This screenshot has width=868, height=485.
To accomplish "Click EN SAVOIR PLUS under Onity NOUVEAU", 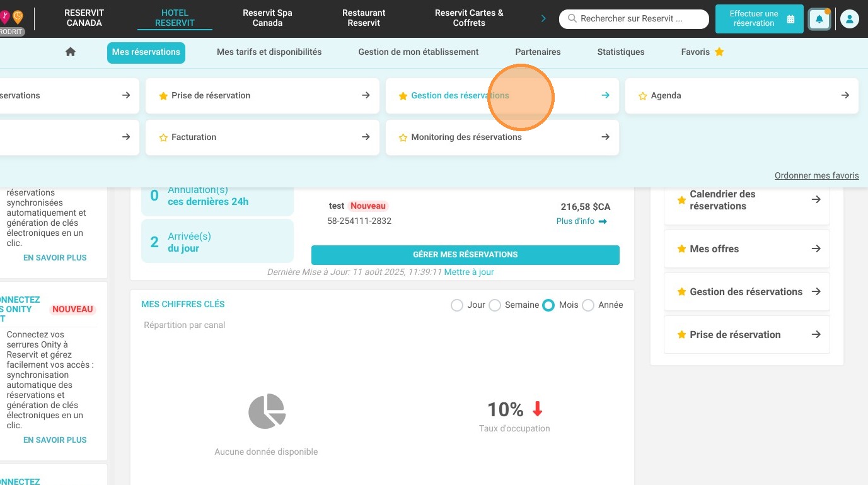I will click(x=55, y=440).
